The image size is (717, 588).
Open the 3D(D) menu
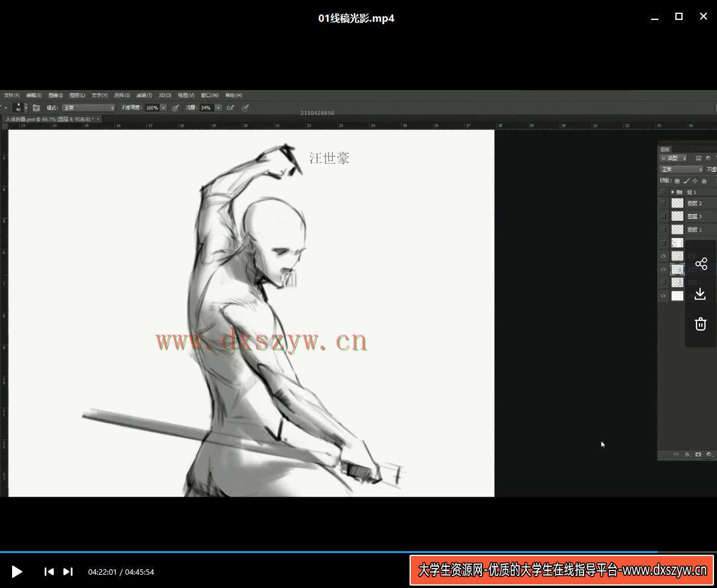tap(165, 95)
